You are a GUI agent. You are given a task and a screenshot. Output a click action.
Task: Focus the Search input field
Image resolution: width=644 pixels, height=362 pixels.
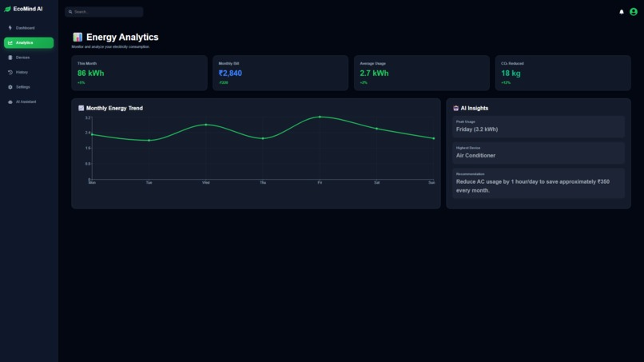tap(104, 12)
